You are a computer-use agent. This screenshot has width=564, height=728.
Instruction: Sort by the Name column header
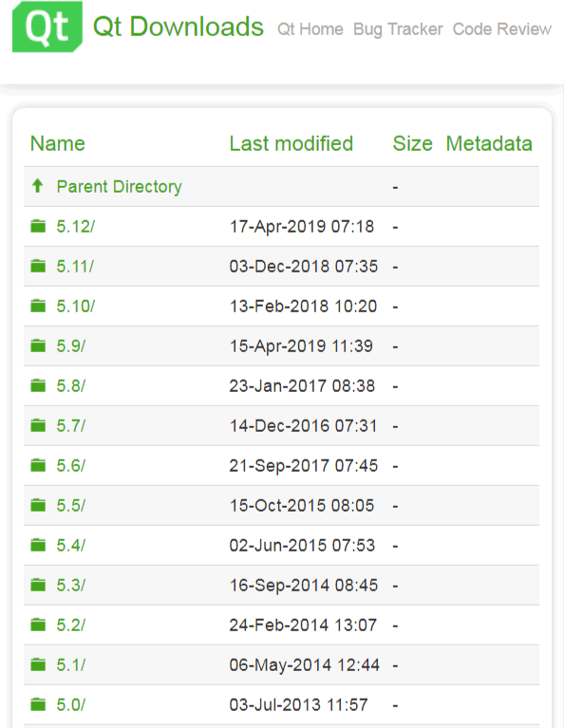point(58,143)
